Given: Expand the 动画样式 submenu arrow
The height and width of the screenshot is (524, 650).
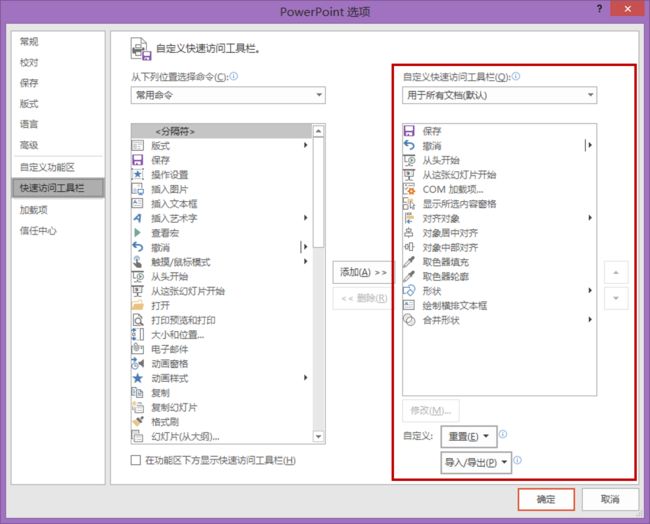Looking at the screenshot, I should point(306,378).
